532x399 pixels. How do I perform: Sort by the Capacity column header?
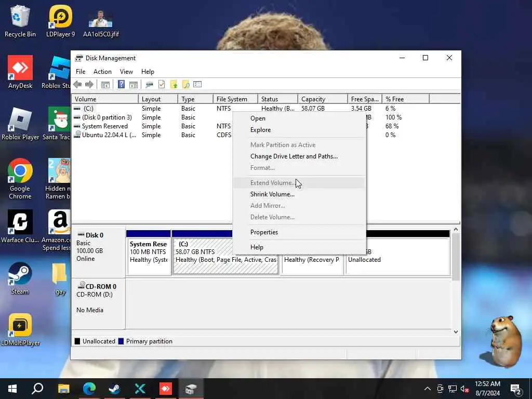click(x=323, y=99)
